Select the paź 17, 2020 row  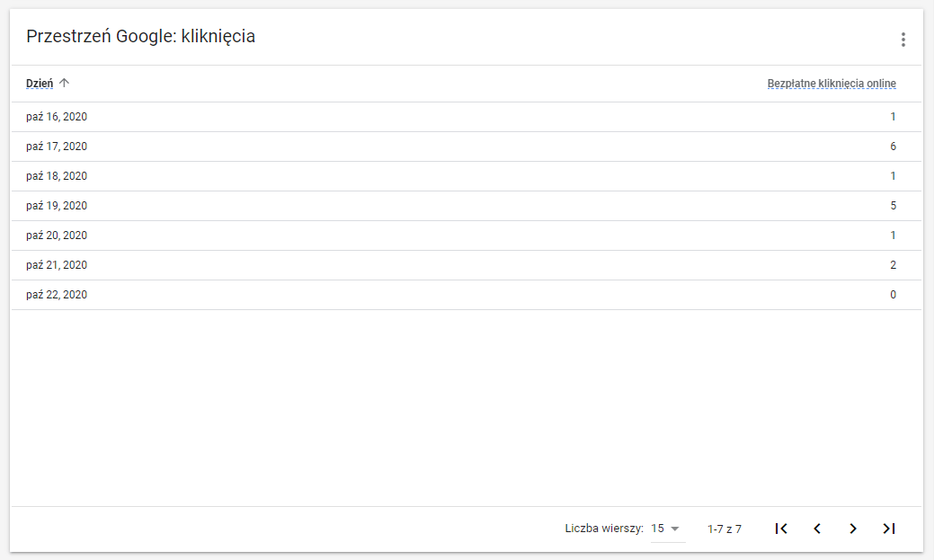coord(57,147)
